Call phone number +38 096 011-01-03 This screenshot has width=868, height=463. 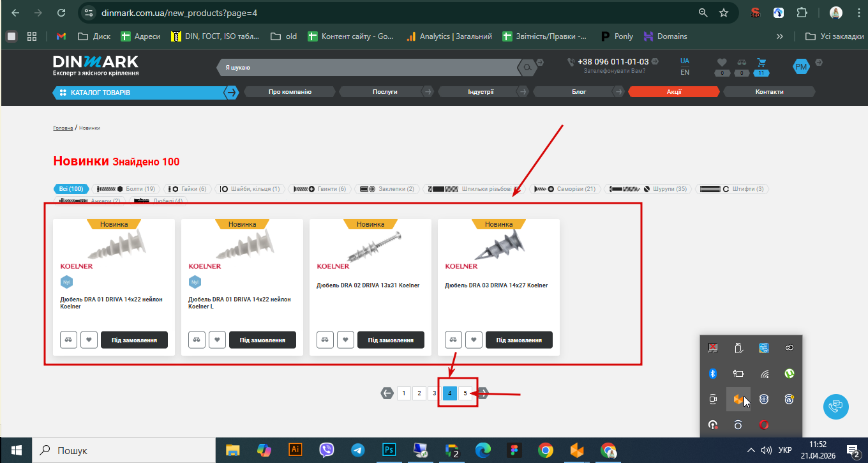pyautogui.click(x=613, y=62)
